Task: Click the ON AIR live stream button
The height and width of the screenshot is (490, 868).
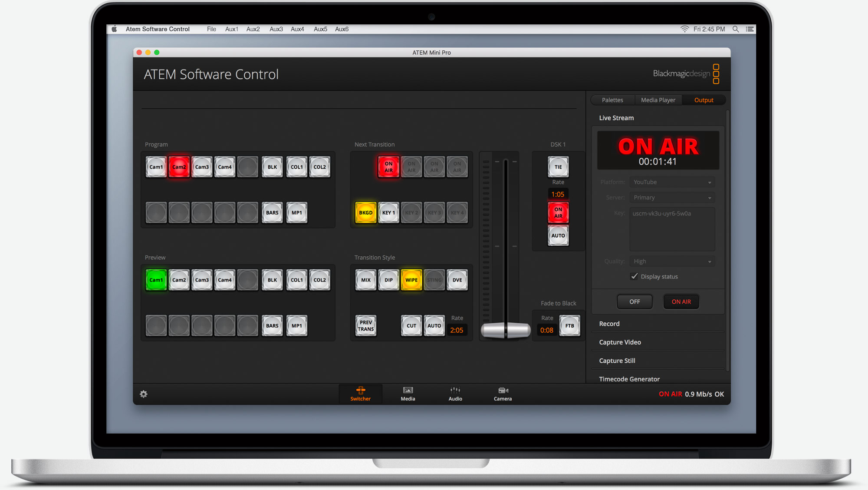Action: tap(681, 301)
